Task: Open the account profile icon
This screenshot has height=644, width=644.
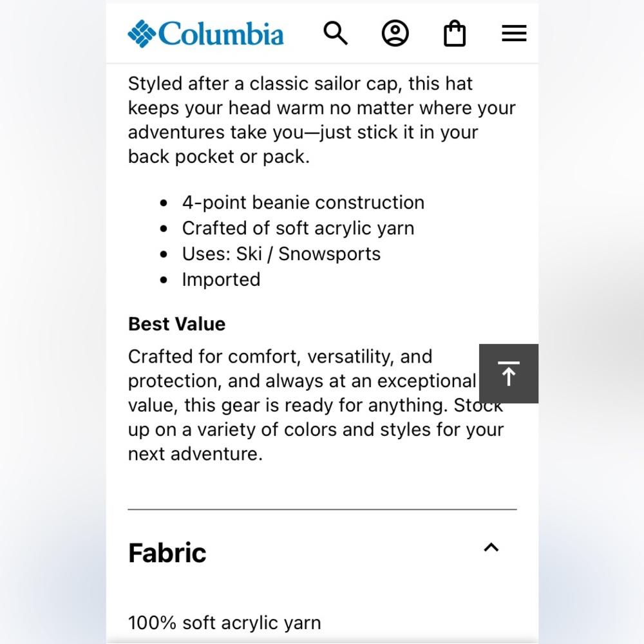Action: click(x=395, y=33)
